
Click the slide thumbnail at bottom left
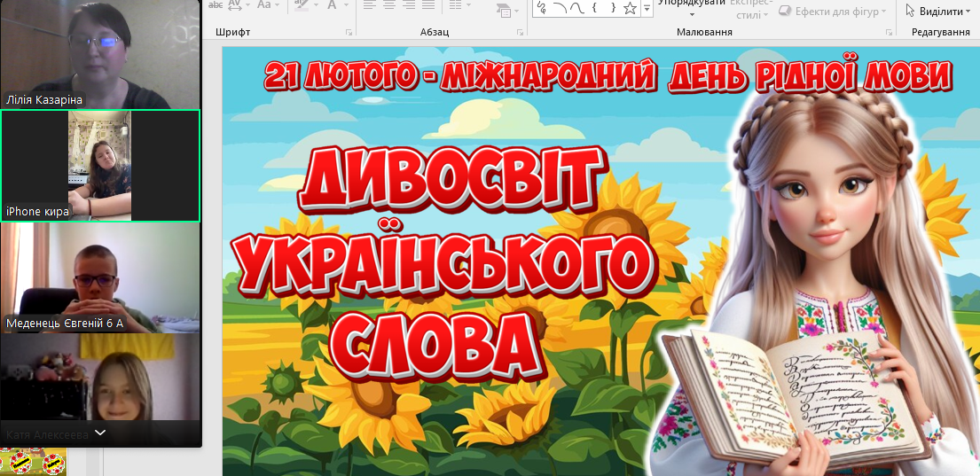34,462
